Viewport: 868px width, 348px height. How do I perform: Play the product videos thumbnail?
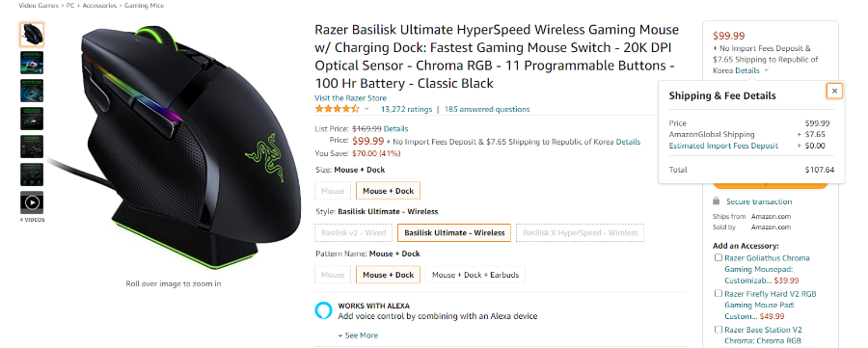pyautogui.click(x=32, y=202)
